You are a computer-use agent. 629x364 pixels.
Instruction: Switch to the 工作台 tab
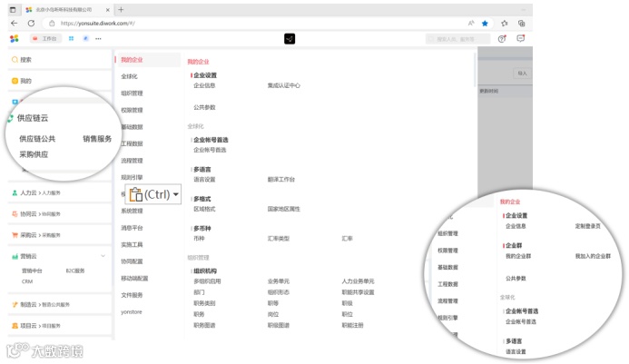coord(45,38)
